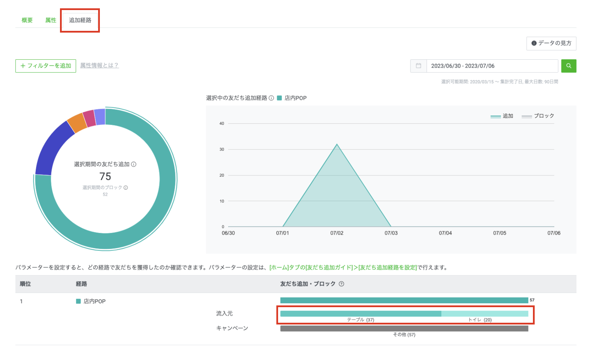
Task: Click the 07/02 peak point on chart
Action: 337,144
